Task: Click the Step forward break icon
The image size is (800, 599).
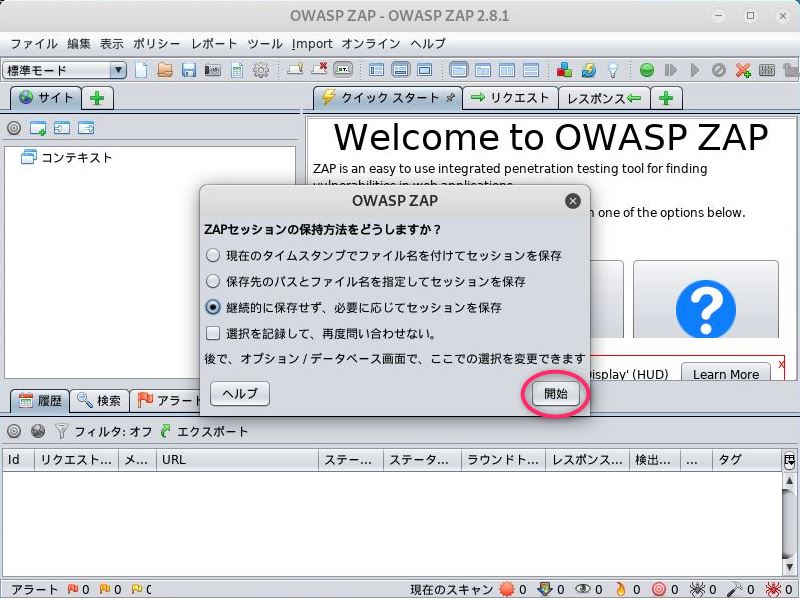Action: pyautogui.click(x=671, y=70)
